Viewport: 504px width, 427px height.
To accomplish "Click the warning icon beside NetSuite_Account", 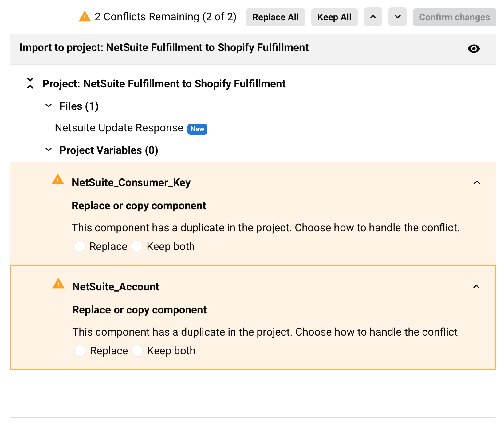I will [58, 285].
